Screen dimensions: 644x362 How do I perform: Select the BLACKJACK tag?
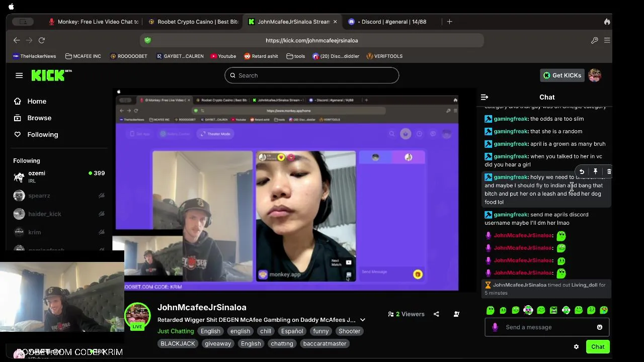[x=178, y=344]
